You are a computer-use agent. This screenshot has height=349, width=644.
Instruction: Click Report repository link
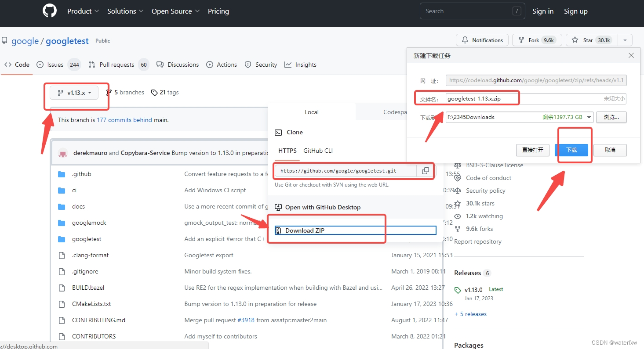coord(478,242)
